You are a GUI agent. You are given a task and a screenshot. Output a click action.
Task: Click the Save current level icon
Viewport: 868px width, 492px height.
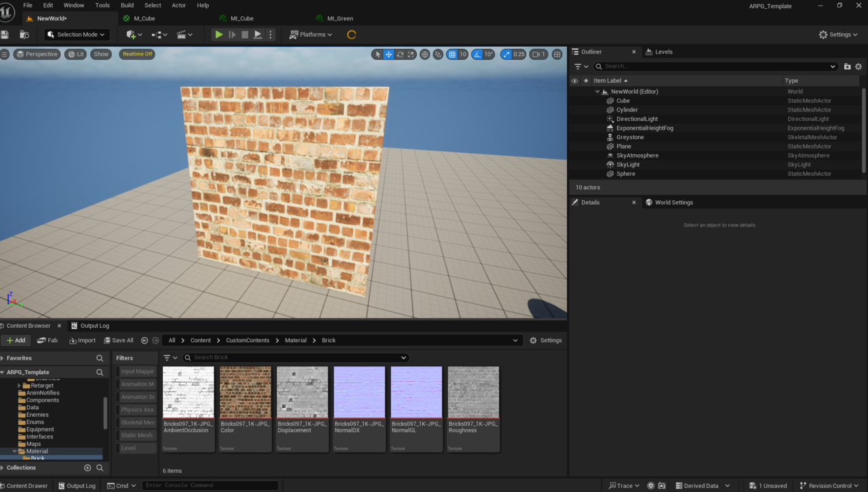click(5, 35)
